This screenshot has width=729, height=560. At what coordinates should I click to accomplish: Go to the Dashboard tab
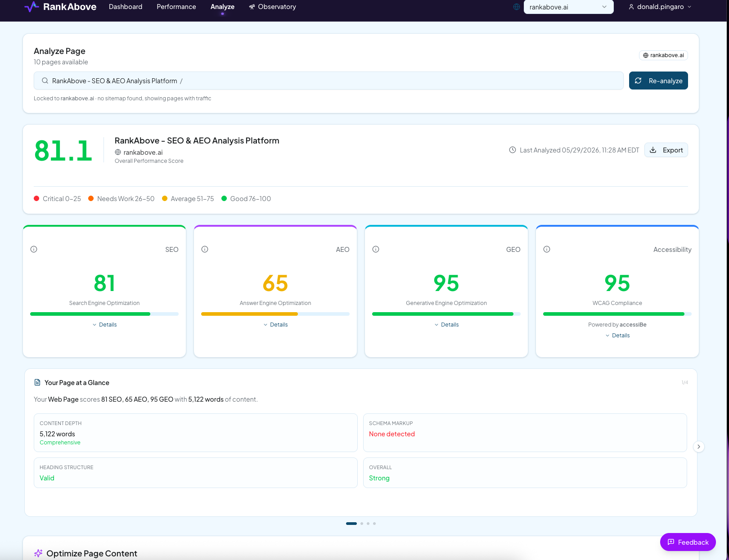click(x=126, y=7)
